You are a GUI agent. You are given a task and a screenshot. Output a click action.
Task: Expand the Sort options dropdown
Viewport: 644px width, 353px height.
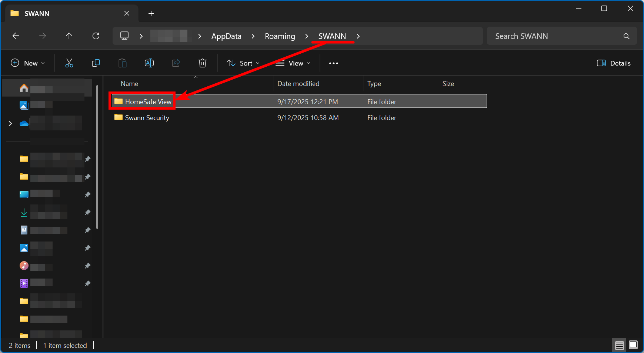[243, 63]
